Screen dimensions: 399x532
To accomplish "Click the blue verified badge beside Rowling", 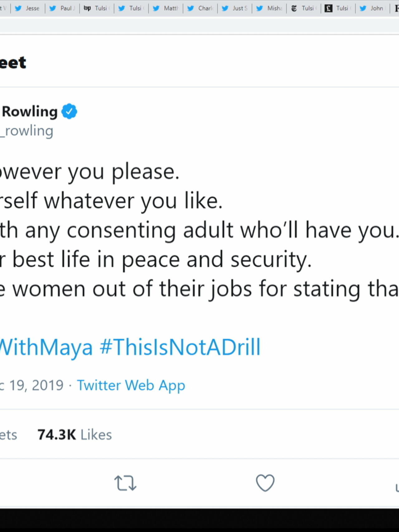I will [x=69, y=112].
